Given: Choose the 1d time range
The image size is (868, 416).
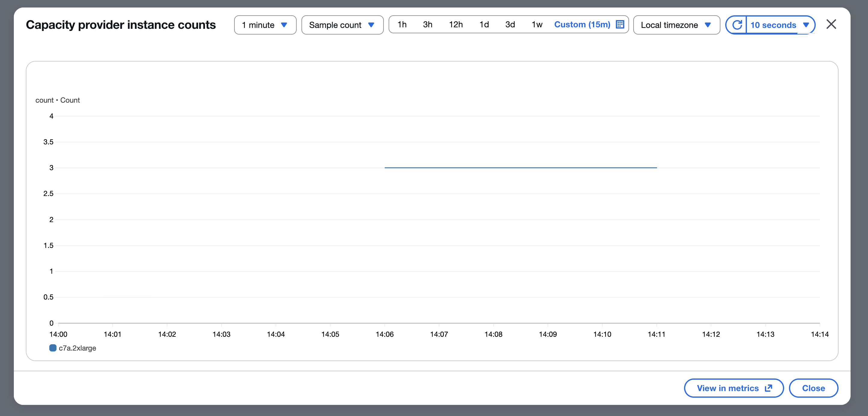Looking at the screenshot, I should click(484, 25).
